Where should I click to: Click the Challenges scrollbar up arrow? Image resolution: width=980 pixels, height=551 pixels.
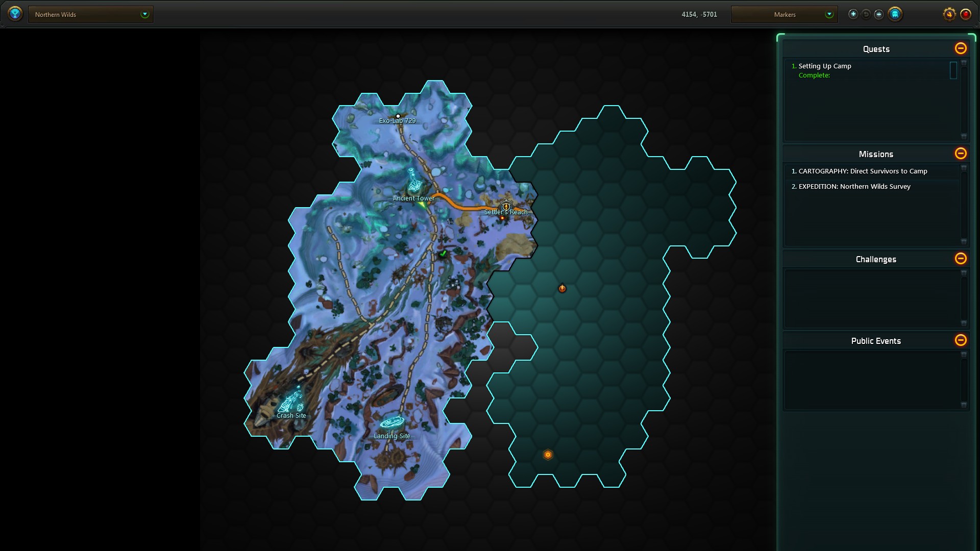pyautogui.click(x=964, y=273)
